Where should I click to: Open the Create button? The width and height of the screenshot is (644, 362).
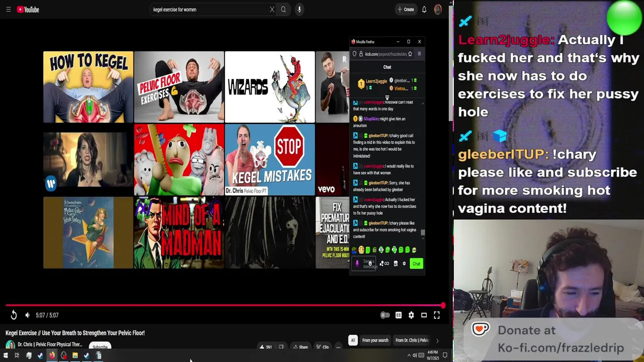(406, 10)
